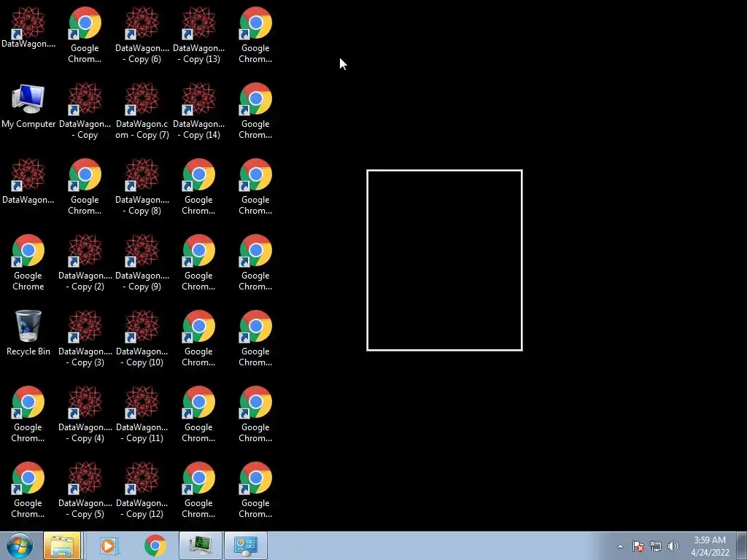This screenshot has height=560, width=747.
Task: Select DataWagon - Copy (8) shortcut
Action: coord(142,187)
